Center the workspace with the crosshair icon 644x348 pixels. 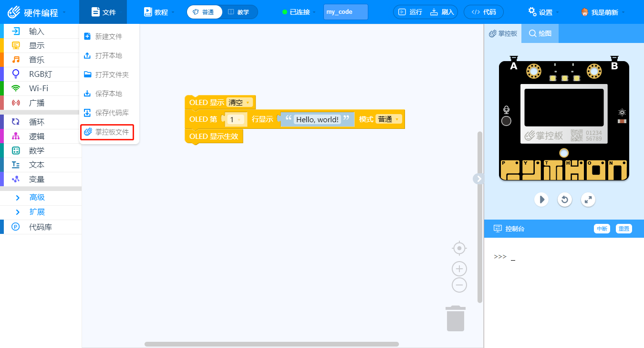(x=459, y=248)
